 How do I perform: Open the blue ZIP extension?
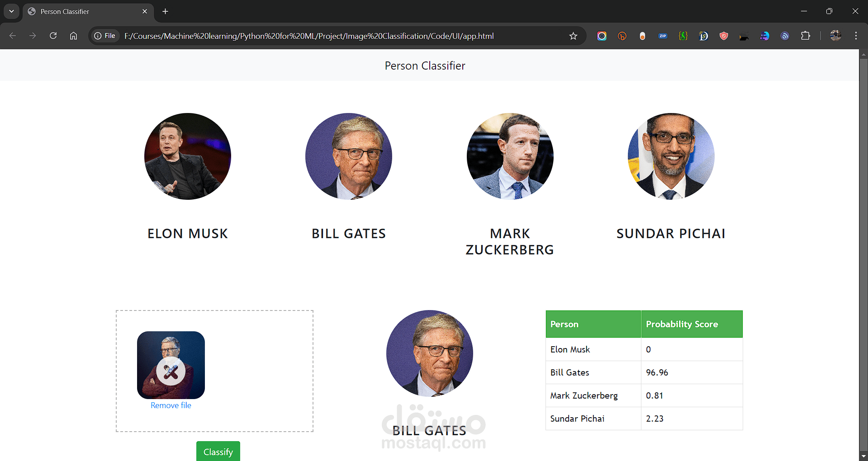pyautogui.click(x=663, y=36)
